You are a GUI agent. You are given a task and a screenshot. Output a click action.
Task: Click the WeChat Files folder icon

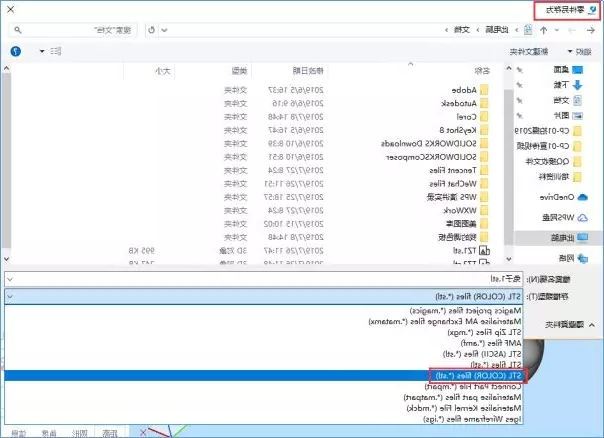pyautogui.click(x=484, y=184)
